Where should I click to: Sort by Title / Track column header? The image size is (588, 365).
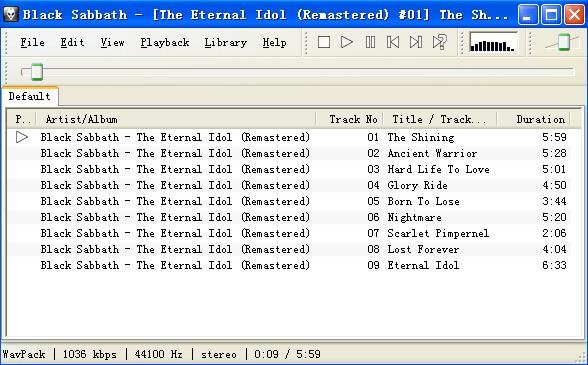click(x=440, y=119)
